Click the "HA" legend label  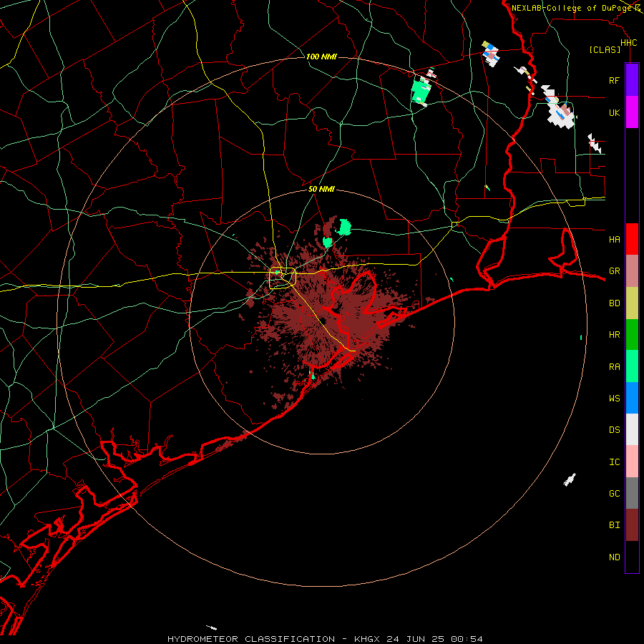click(615, 239)
